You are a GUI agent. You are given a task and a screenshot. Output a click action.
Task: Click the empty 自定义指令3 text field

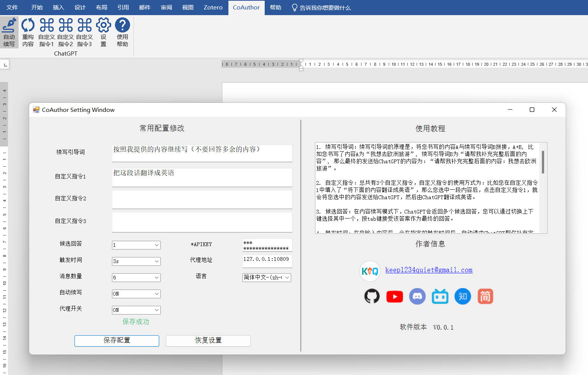pyautogui.click(x=202, y=222)
